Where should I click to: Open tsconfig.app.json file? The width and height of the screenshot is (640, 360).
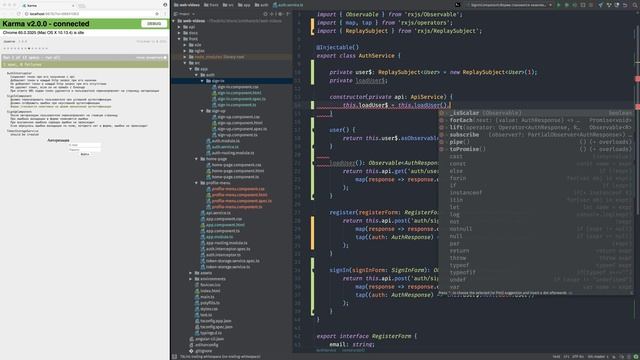(x=216, y=321)
